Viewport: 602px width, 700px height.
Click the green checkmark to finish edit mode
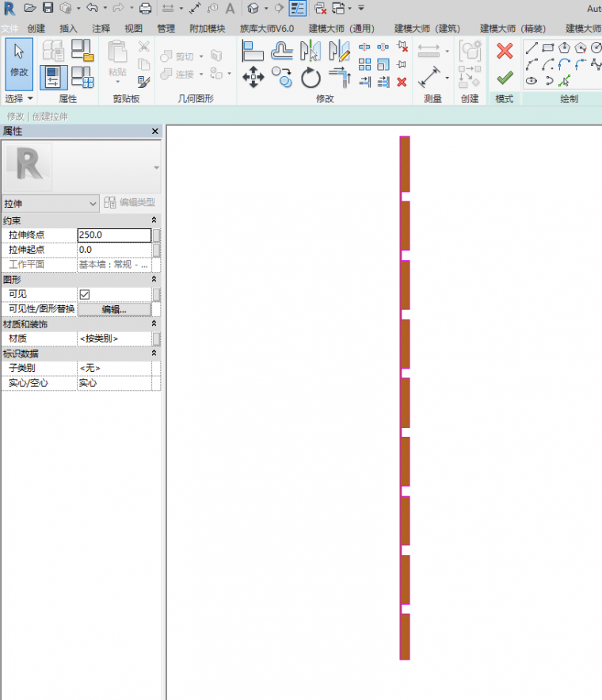pos(505,78)
